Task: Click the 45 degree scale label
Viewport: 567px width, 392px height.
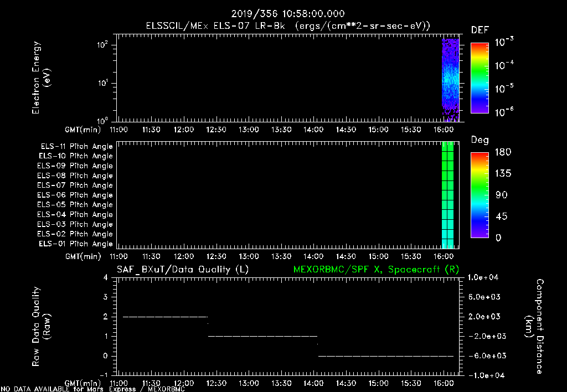Action: (502, 216)
